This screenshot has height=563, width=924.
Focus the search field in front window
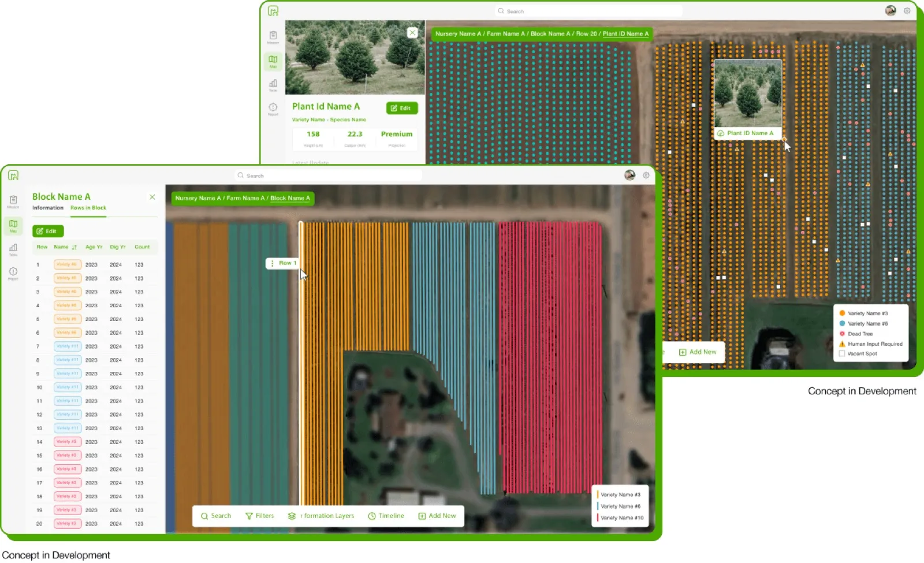click(329, 176)
